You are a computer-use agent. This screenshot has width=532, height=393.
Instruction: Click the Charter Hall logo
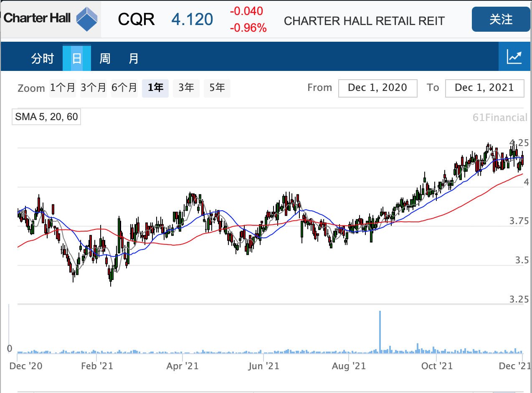(x=51, y=19)
